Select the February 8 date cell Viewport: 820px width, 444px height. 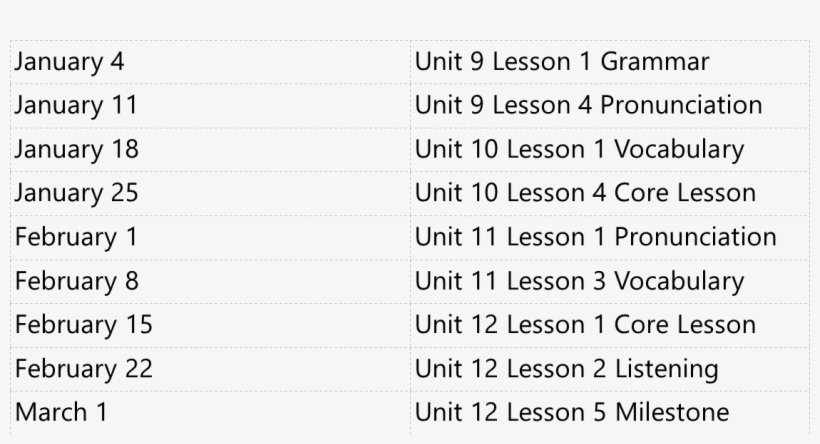(x=77, y=281)
